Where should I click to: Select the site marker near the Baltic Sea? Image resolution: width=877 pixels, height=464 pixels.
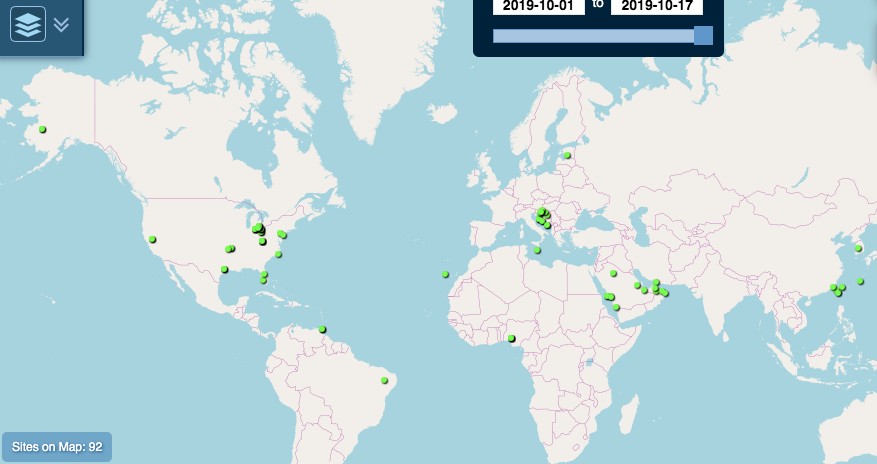pos(567,155)
